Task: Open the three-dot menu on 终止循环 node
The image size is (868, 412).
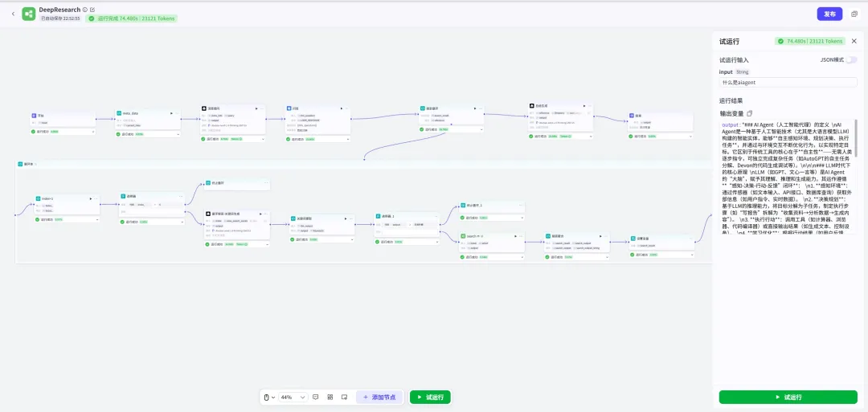Action: [266, 182]
